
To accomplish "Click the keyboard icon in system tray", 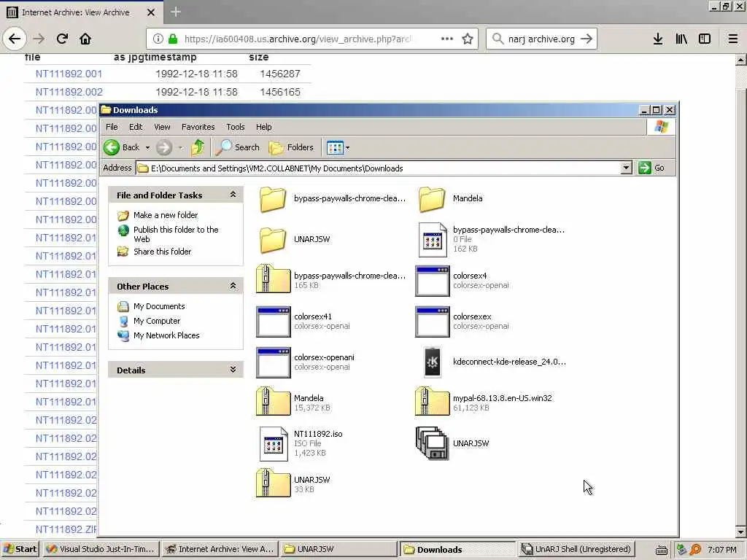I will point(661,550).
